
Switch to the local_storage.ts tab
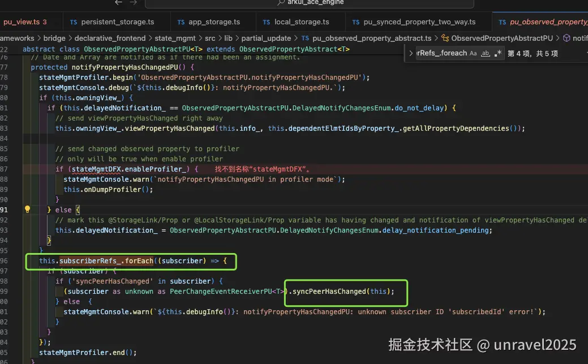(x=301, y=22)
